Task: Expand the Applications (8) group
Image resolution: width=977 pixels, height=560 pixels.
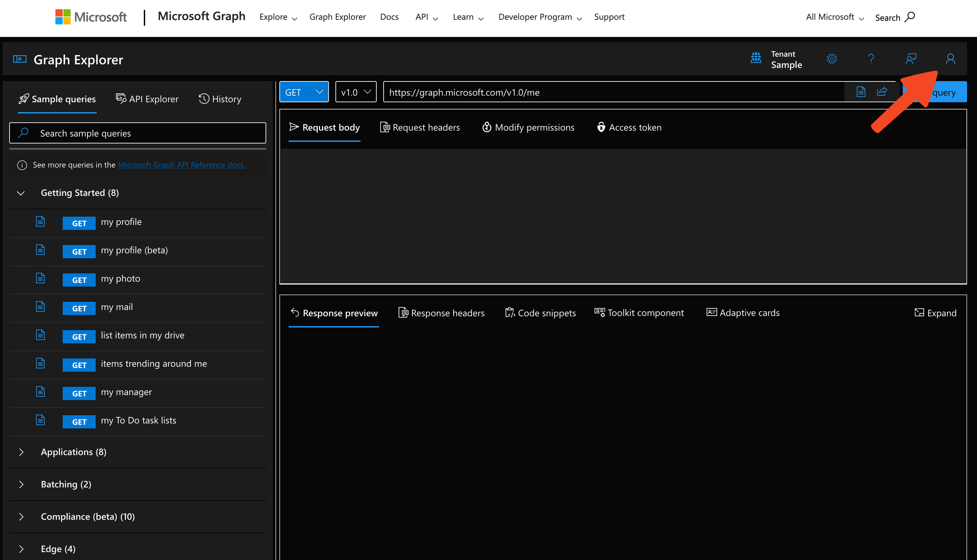Action: pyautogui.click(x=21, y=452)
